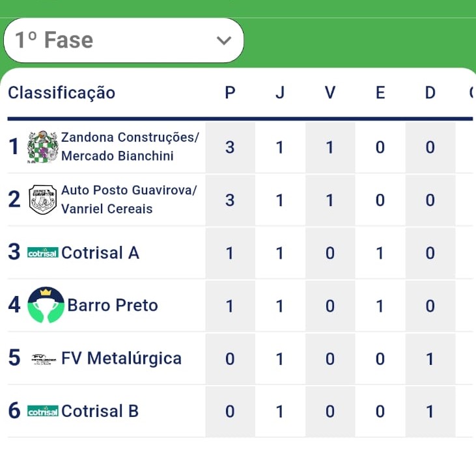Open the FV Metalúrgica team name

[121, 358]
